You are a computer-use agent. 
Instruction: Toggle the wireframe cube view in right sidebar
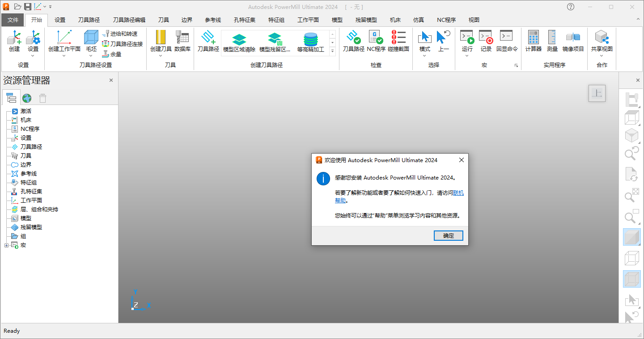pyautogui.click(x=632, y=258)
